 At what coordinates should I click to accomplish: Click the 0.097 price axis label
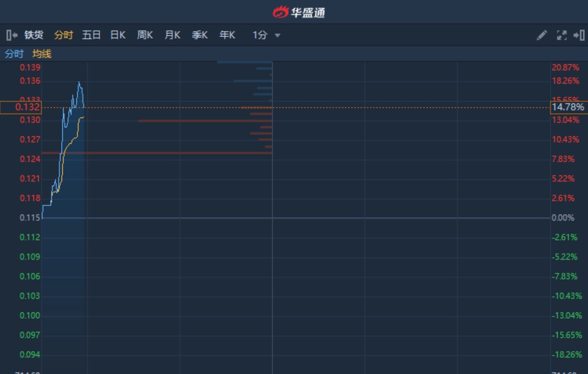(x=30, y=335)
